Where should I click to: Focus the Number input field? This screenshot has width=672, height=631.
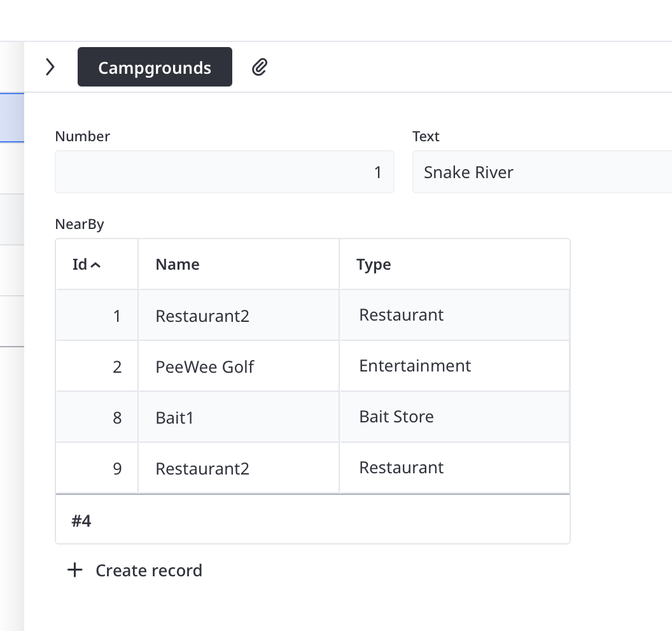click(x=224, y=172)
